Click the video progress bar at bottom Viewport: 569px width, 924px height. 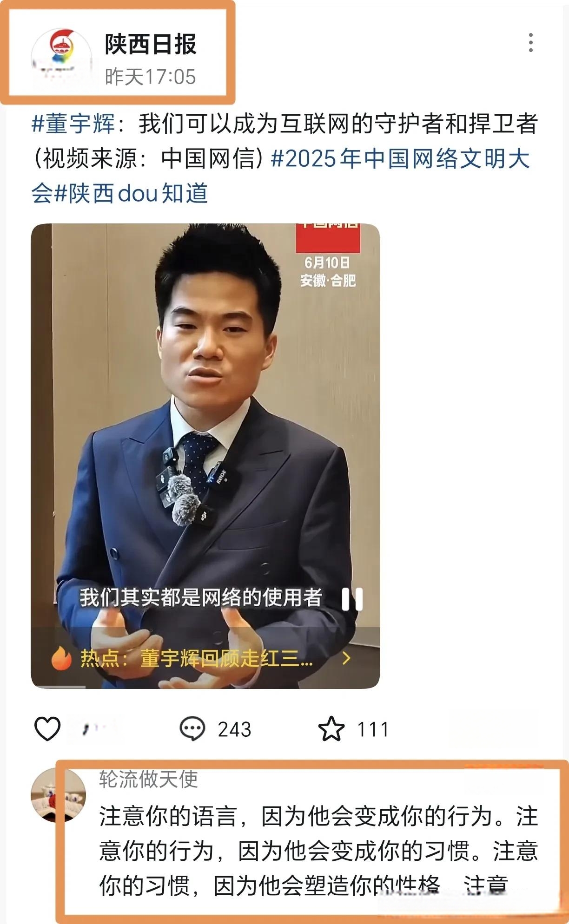click(x=205, y=687)
